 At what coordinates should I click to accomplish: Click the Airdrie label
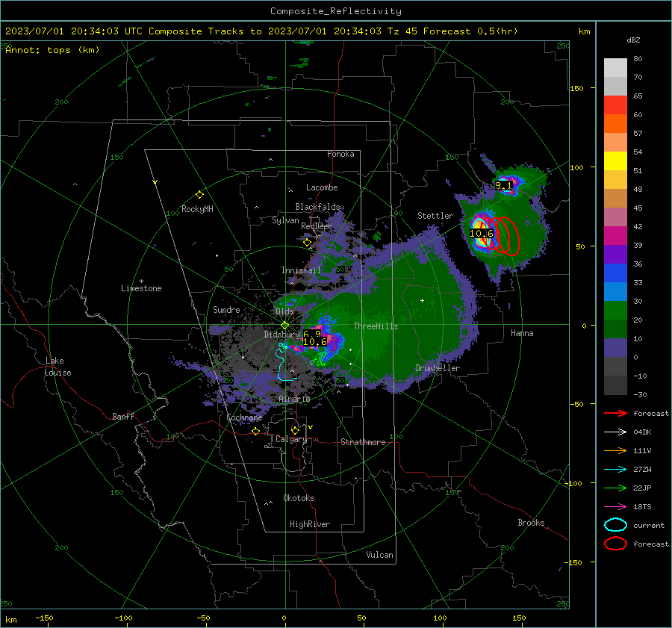click(294, 399)
